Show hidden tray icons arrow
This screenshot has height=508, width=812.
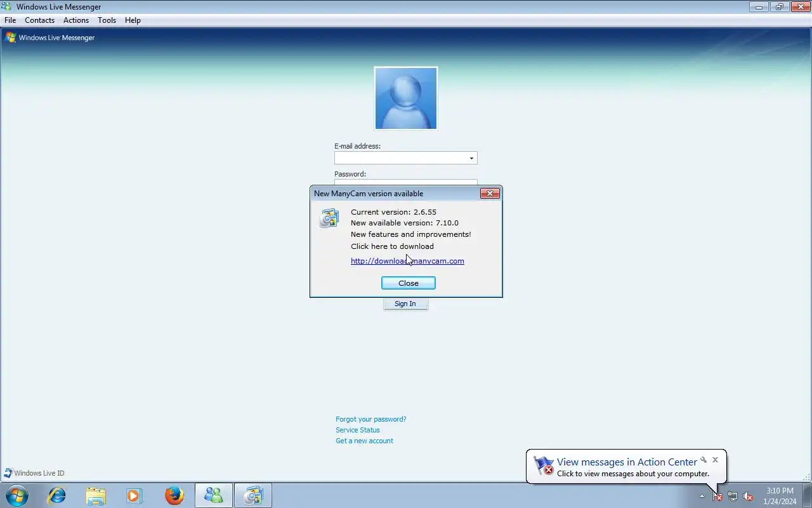pos(702,496)
